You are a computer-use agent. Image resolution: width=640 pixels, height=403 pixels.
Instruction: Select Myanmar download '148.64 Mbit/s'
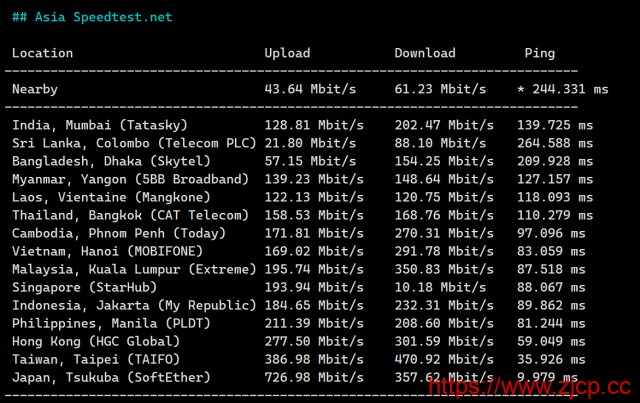click(x=444, y=179)
